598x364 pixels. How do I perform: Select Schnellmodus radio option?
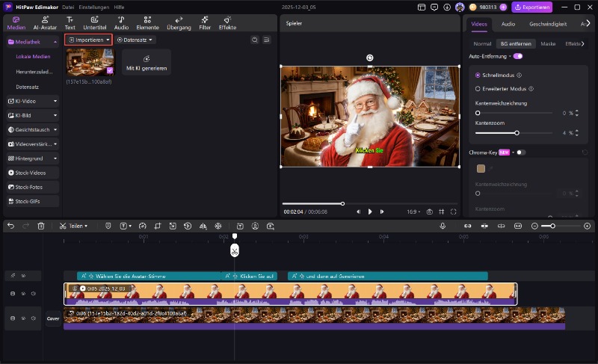[x=478, y=75]
